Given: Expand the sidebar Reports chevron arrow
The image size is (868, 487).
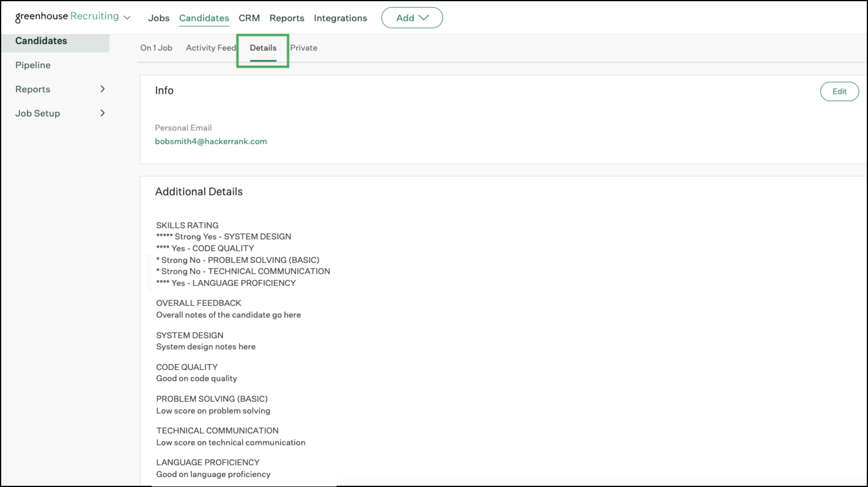Looking at the screenshot, I should (102, 89).
